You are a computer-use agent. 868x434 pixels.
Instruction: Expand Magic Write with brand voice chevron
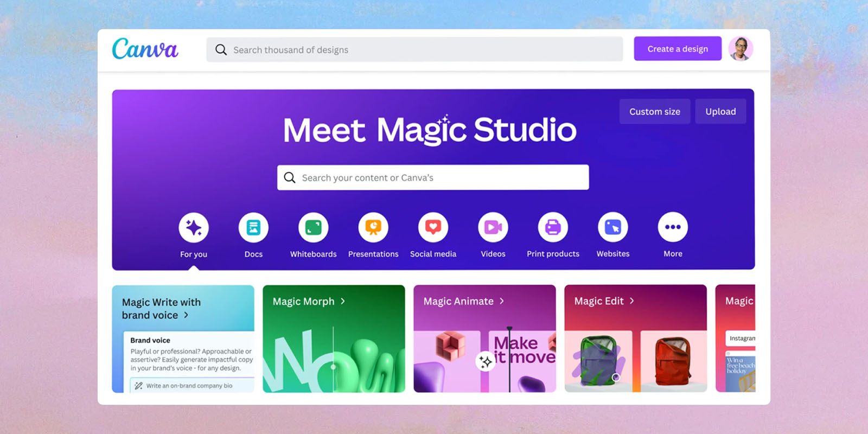(186, 315)
